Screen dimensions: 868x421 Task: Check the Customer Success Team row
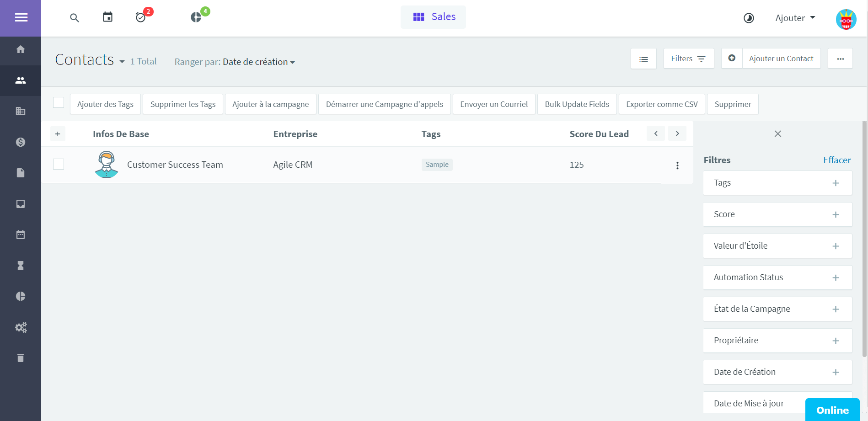pyautogui.click(x=59, y=164)
